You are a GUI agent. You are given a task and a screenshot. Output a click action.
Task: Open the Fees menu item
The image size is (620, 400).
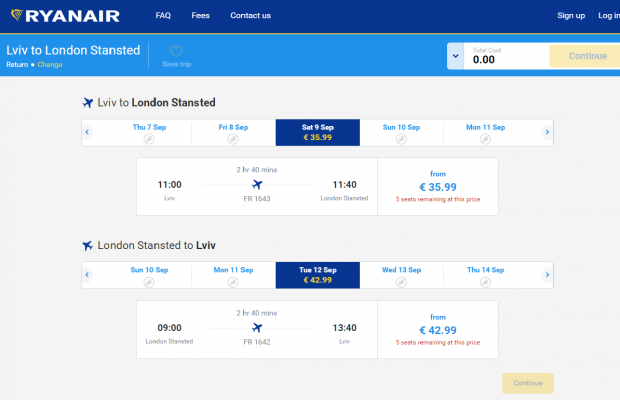coord(201,16)
